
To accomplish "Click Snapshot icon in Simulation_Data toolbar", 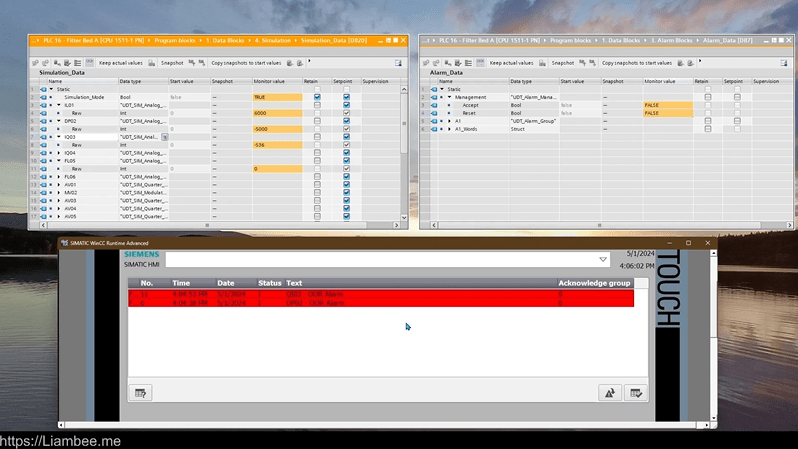I will click(x=153, y=63).
